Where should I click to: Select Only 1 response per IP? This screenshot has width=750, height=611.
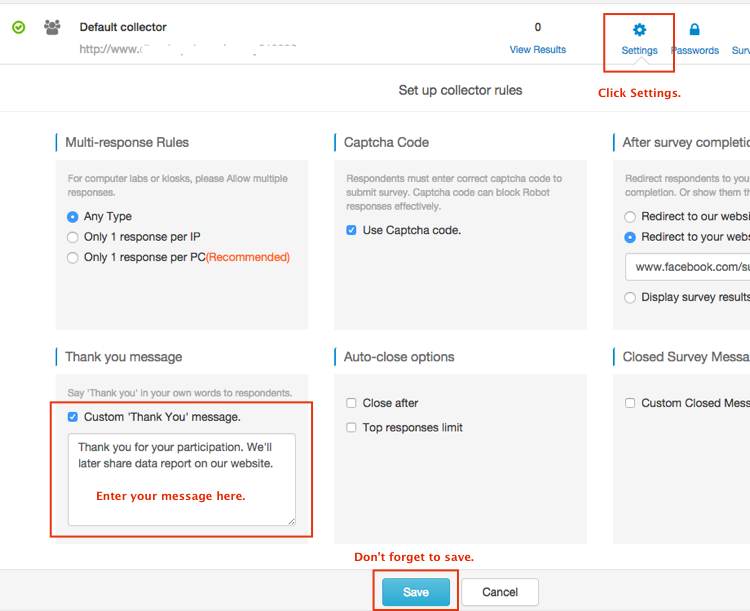tap(73, 237)
